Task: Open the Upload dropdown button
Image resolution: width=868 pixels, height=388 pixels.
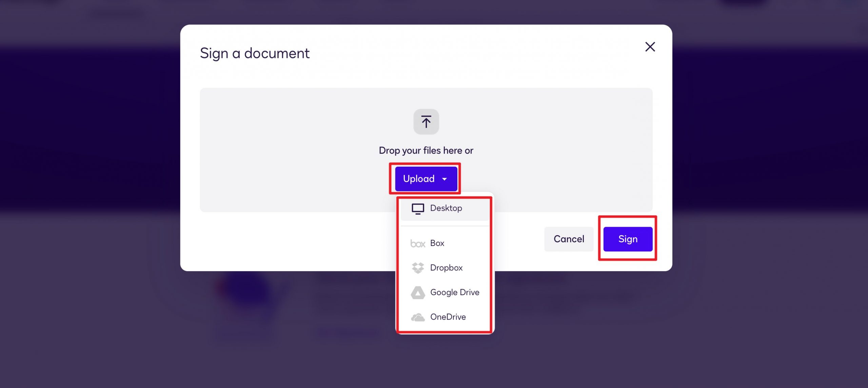Action: [426, 179]
